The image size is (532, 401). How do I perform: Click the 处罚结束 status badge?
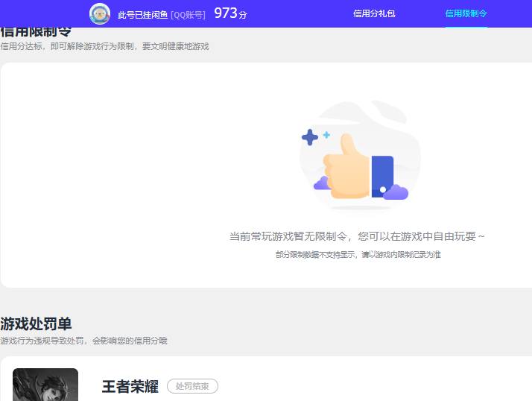coord(192,386)
